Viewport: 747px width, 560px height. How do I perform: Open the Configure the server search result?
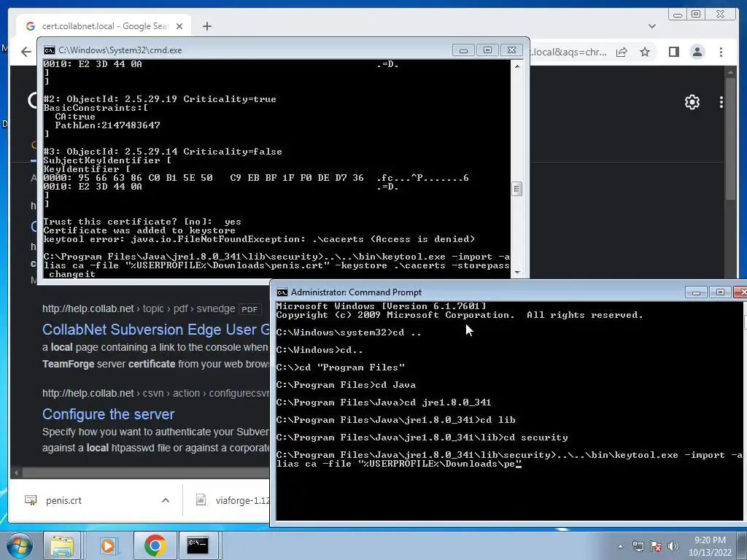pos(108,414)
